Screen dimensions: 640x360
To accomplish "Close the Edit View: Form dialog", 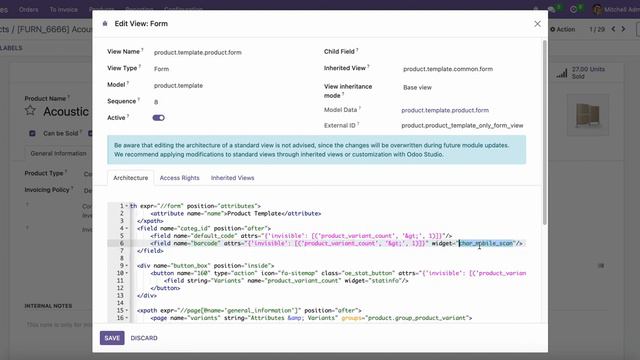I will click(x=537, y=24).
